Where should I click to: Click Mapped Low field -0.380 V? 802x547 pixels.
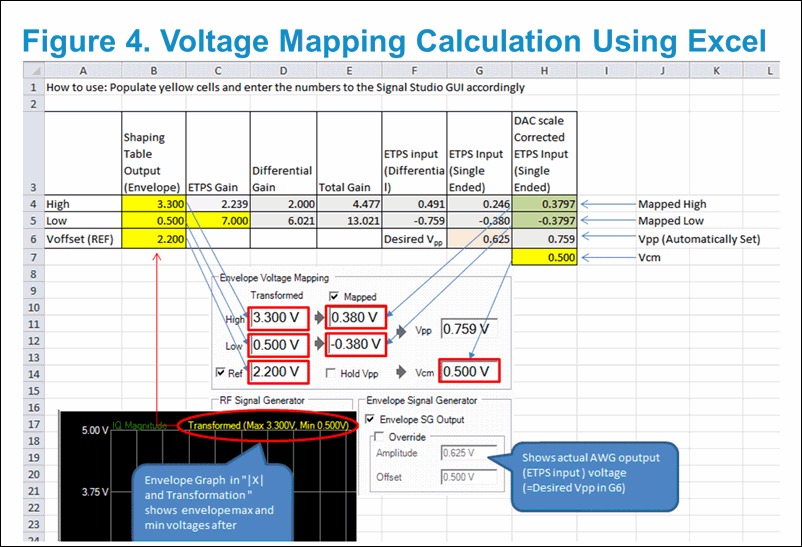(357, 344)
